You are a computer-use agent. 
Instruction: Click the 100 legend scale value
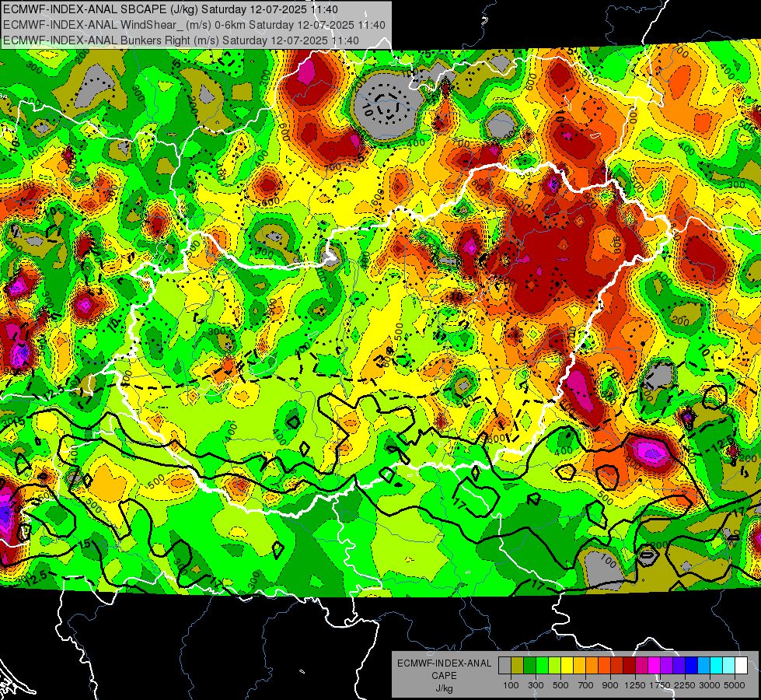click(x=511, y=685)
